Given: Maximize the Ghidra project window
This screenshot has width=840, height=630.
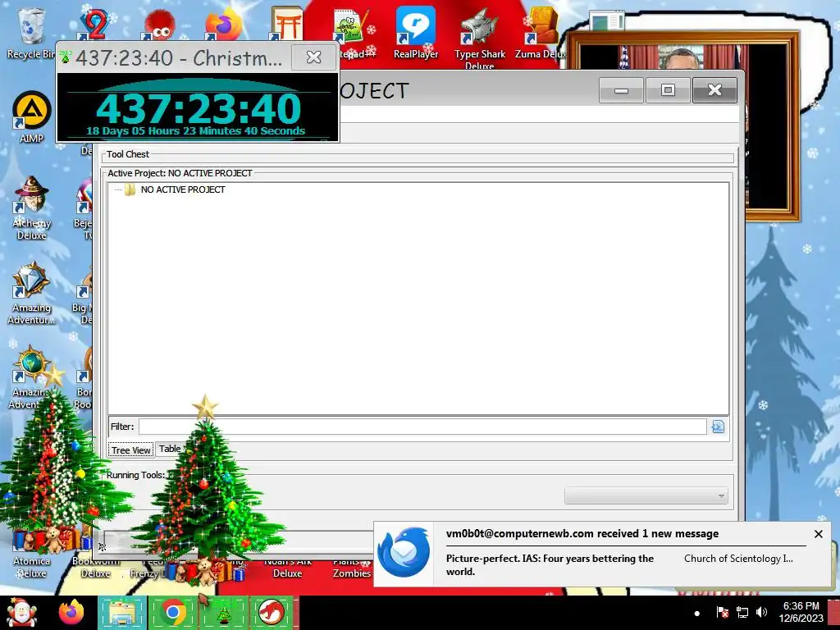Looking at the screenshot, I should (668, 90).
